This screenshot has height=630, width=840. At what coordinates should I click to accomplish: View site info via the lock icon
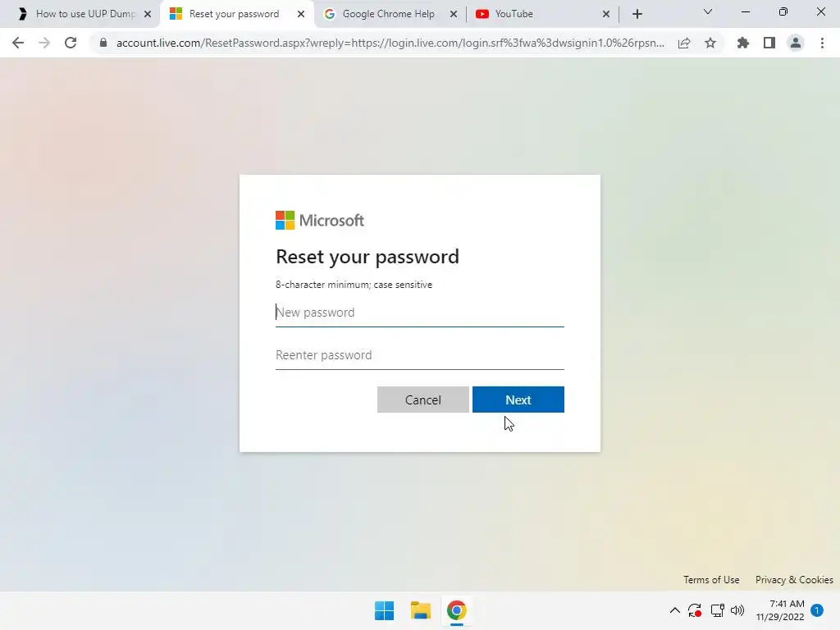(x=103, y=43)
